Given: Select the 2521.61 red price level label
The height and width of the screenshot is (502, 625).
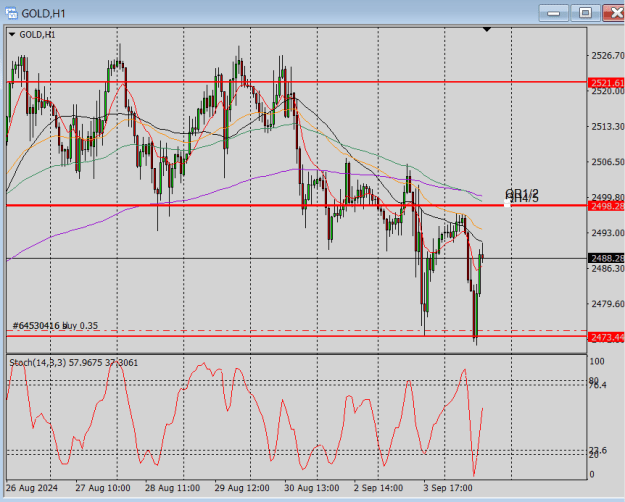Looking at the screenshot, I should point(606,83).
